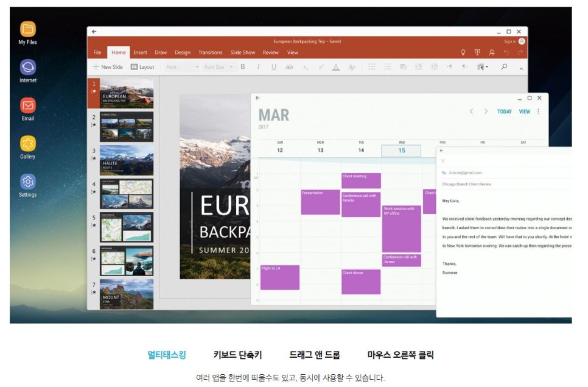Click VIEW in the Calendar window
This screenshot has height=387, width=588.
[x=525, y=112]
